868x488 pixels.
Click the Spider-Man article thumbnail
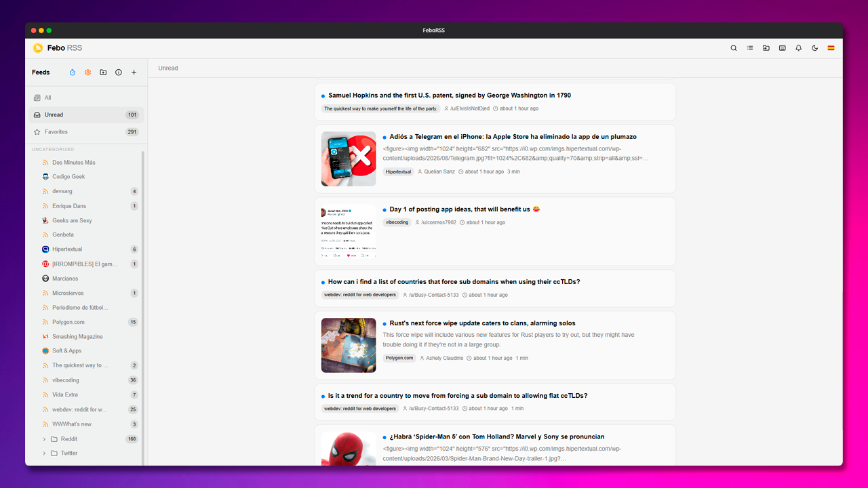tap(349, 449)
